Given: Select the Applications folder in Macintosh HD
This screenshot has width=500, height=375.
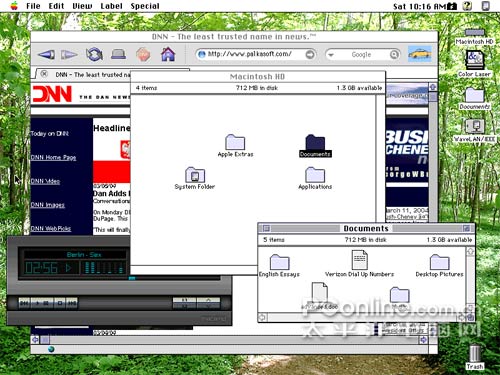Looking at the screenshot, I should tap(315, 178).
